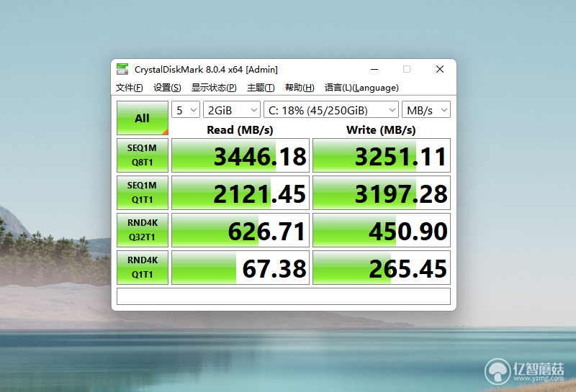
Task: Open the 主题(T) menu
Action: tap(261, 88)
